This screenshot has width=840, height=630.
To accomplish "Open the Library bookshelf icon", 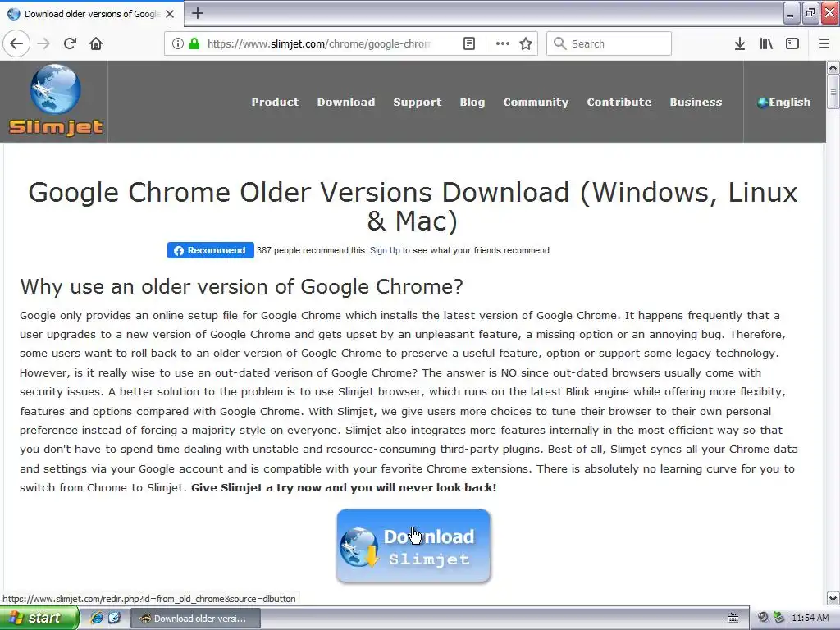I will pyautogui.click(x=766, y=43).
